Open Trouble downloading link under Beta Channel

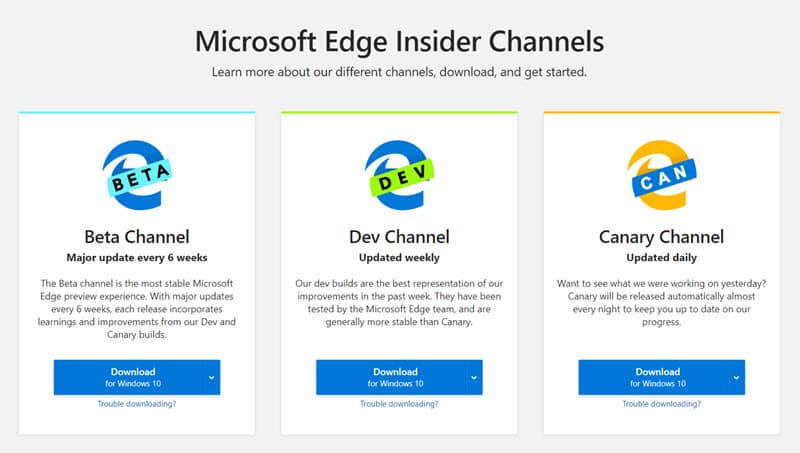pyautogui.click(x=137, y=404)
